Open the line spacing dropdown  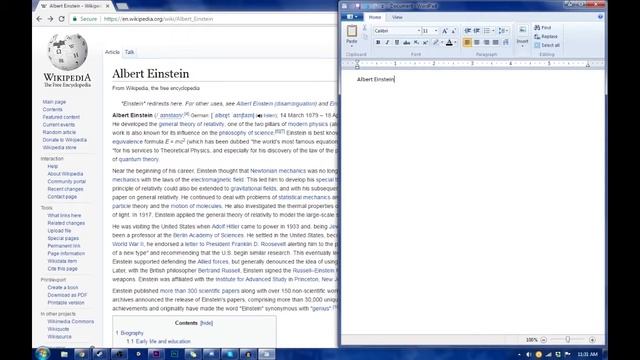503,31
